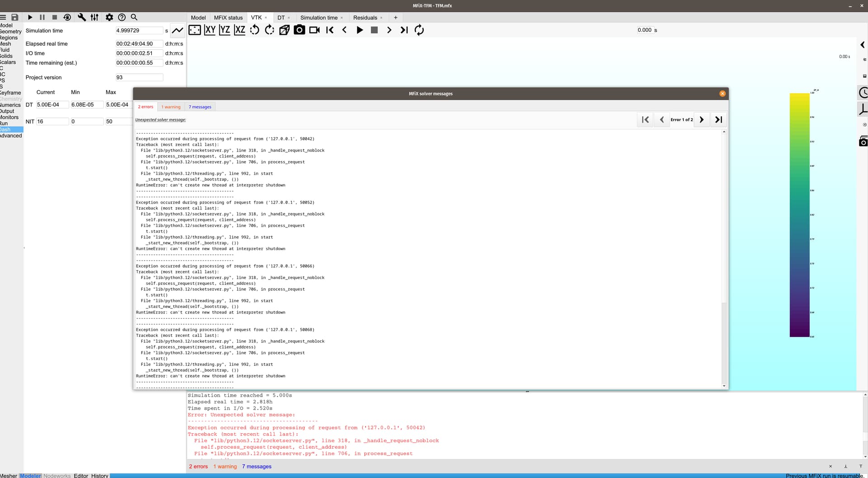Toggle perspective projection cube icon
This screenshot has width=868, height=478.
[284, 30]
